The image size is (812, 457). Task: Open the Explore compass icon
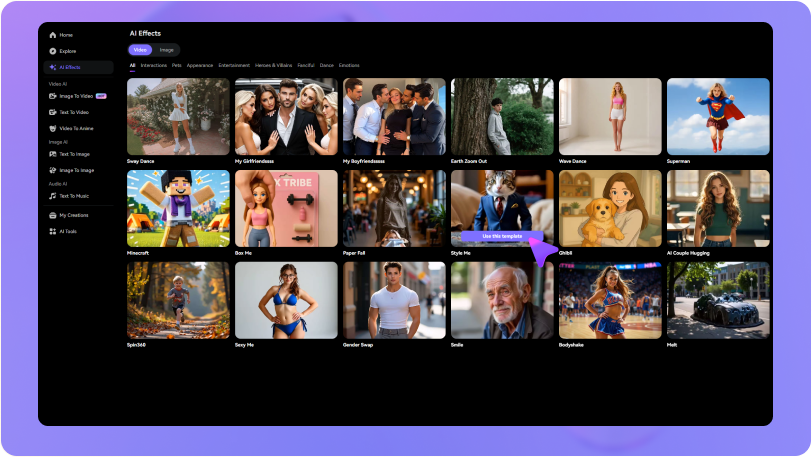pos(52,51)
